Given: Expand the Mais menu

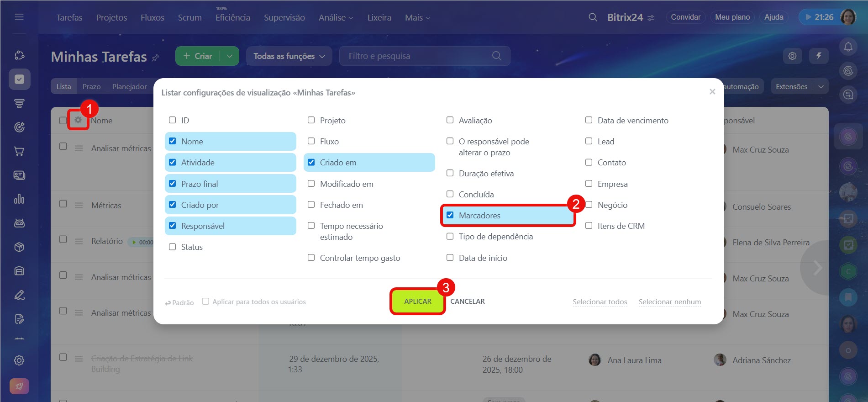Looking at the screenshot, I should coord(417,18).
